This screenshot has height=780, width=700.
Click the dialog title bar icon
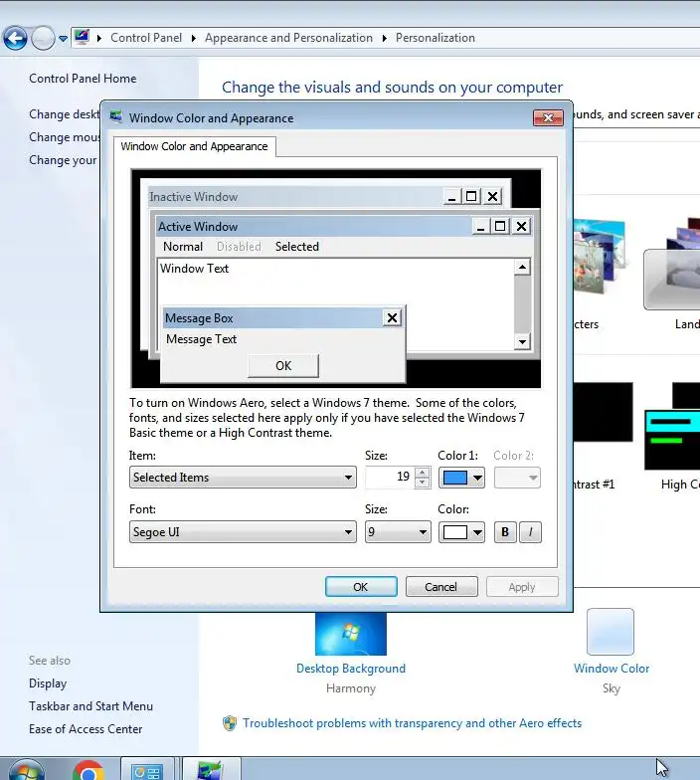[116, 117]
